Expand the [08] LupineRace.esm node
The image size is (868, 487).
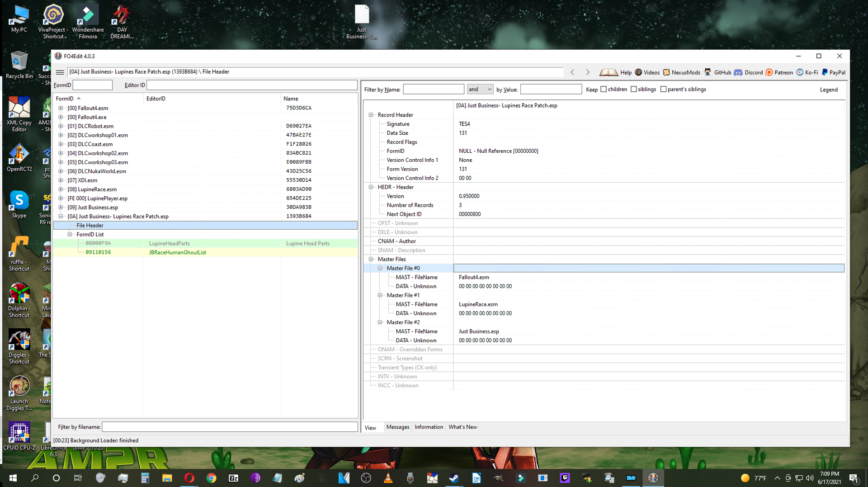(61, 189)
